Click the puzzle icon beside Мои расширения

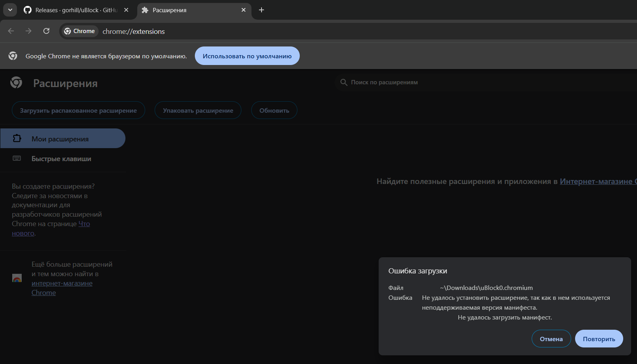pyautogui.click(x=17, y=138)
